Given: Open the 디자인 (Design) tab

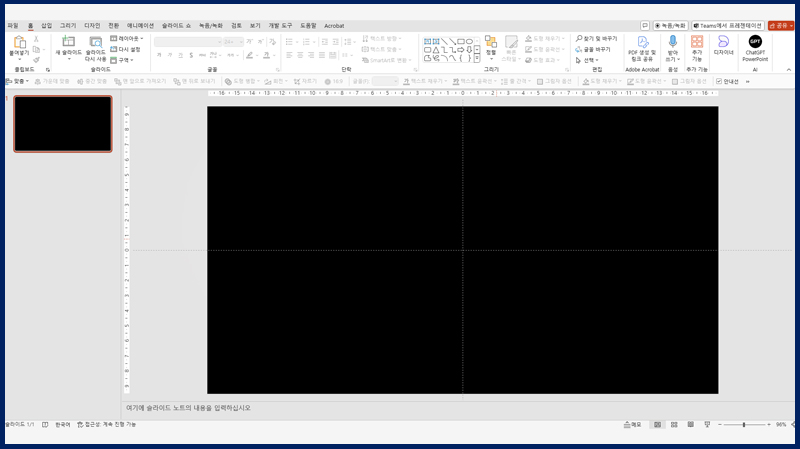Looking at the screenshot, I should (92, 26).
